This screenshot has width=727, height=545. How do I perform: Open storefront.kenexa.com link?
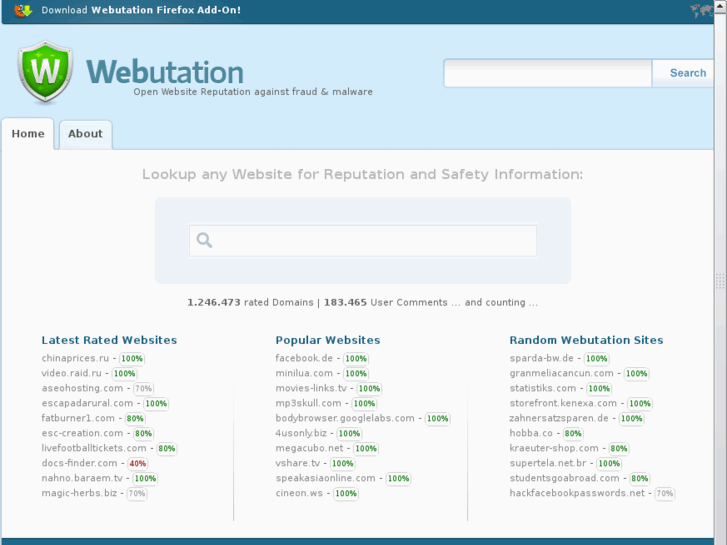coord(563,403)
